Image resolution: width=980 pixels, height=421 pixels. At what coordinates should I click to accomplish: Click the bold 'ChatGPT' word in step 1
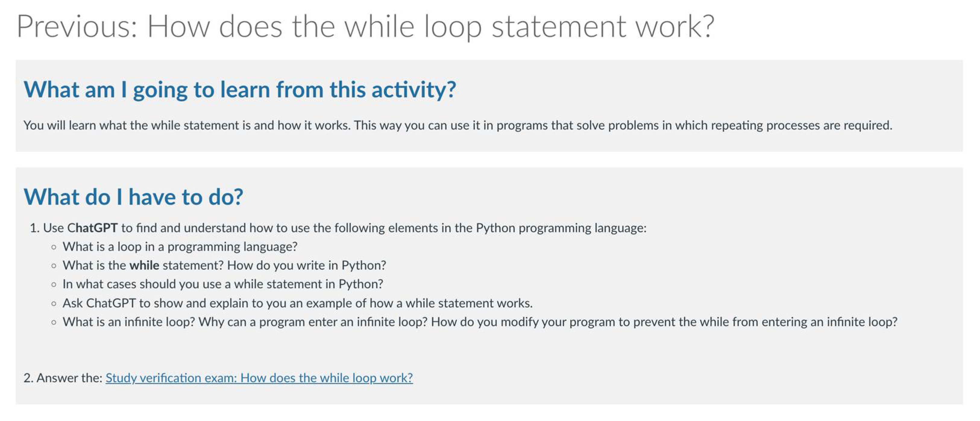tap(93, 228)
